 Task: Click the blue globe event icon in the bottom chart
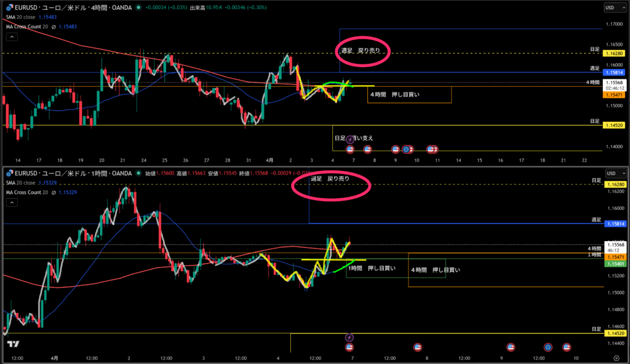547,347
